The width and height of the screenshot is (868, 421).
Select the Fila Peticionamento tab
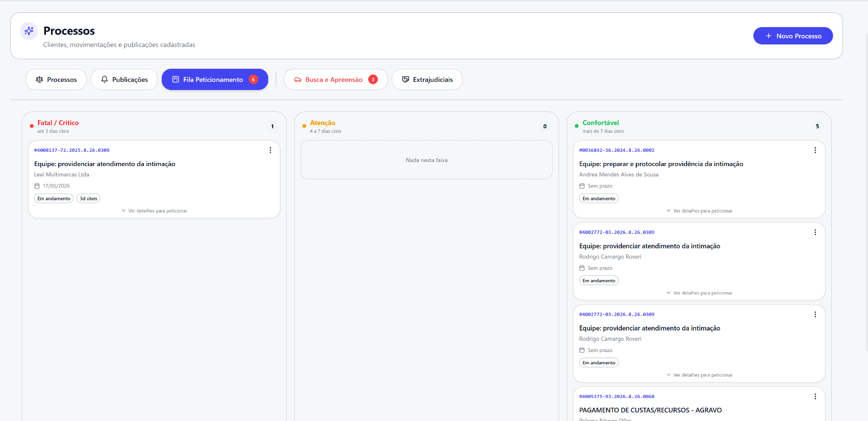(x=215, y=79)
